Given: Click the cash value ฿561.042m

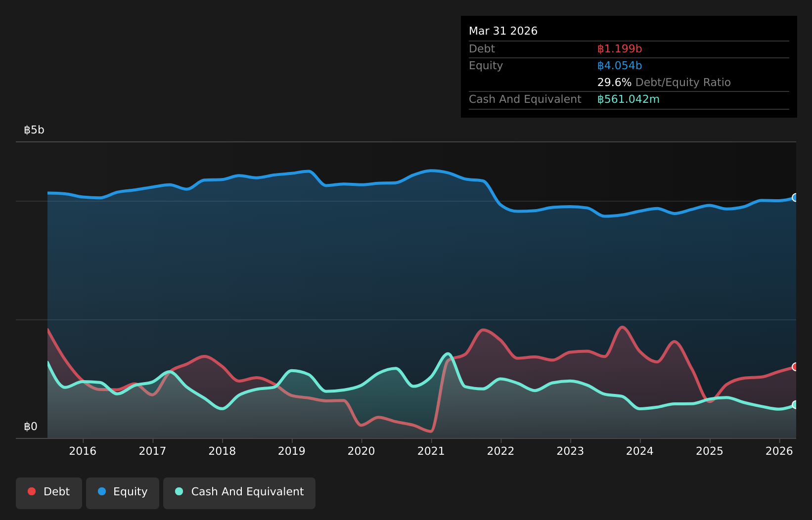Looking at the screenshot, I should coord(629,99).
